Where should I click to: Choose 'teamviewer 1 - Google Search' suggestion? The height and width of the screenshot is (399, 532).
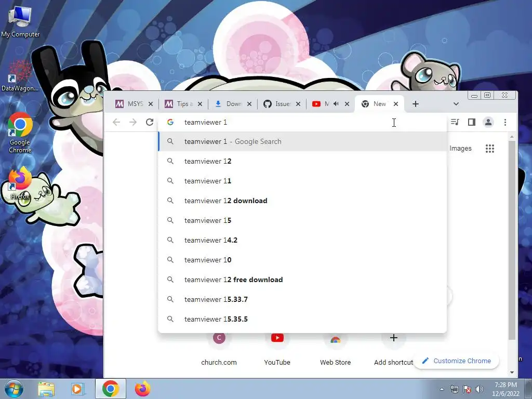(x=302, y=141)
